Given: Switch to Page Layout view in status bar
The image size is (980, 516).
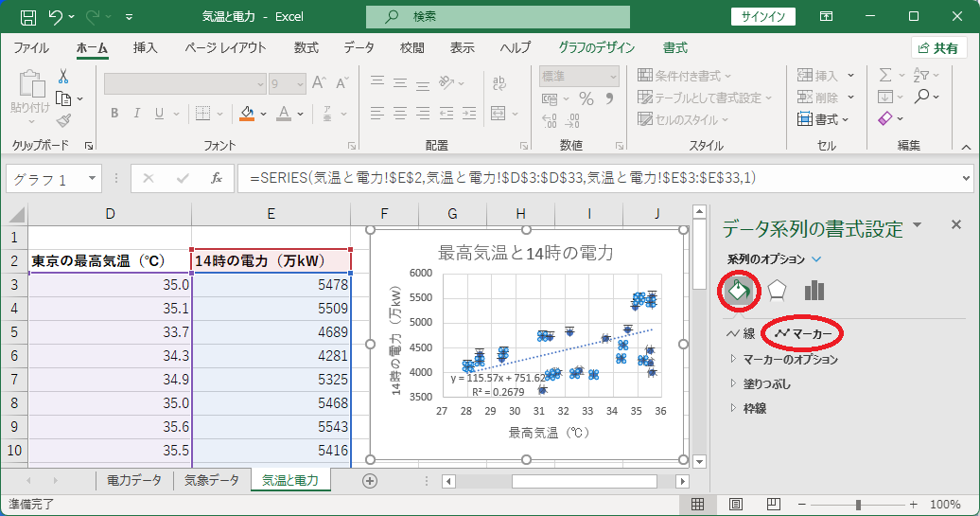Looking at the screenshot, I should point(736,504).
